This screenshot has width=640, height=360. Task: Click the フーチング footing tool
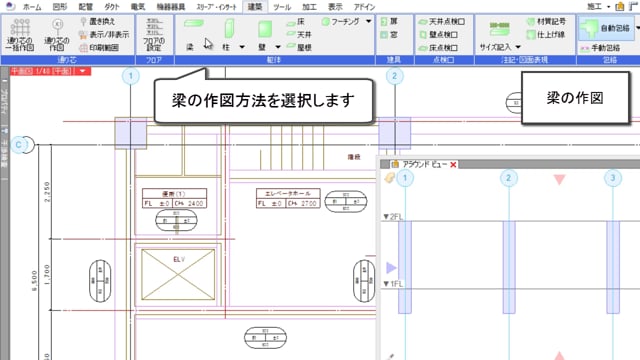(x=341, y=21)
